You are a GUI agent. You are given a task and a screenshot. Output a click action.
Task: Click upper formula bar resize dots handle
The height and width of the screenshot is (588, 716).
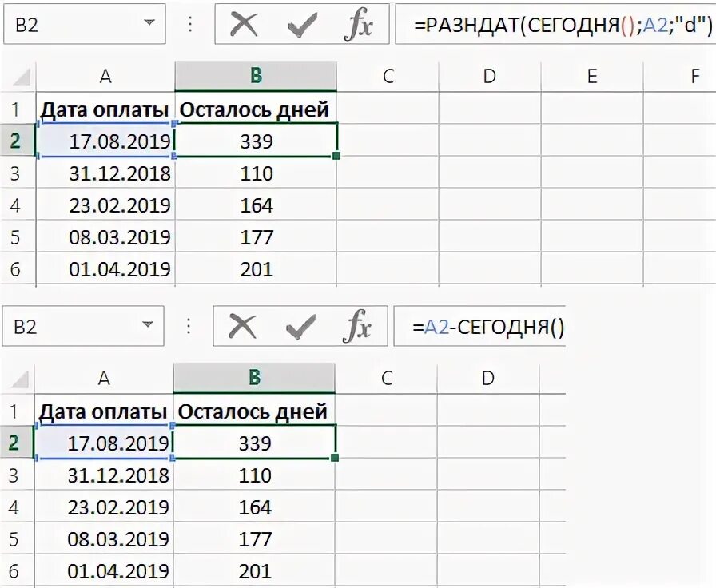[190, 24]
